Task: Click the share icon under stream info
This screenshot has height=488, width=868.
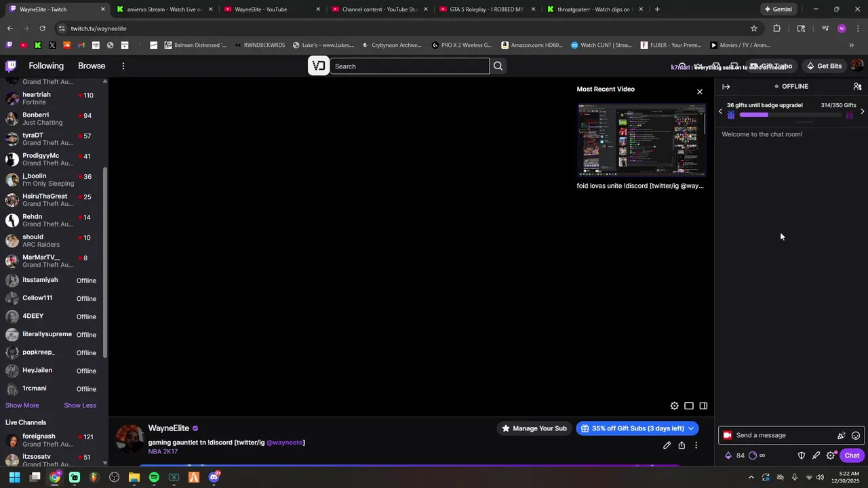Action: 682,445
